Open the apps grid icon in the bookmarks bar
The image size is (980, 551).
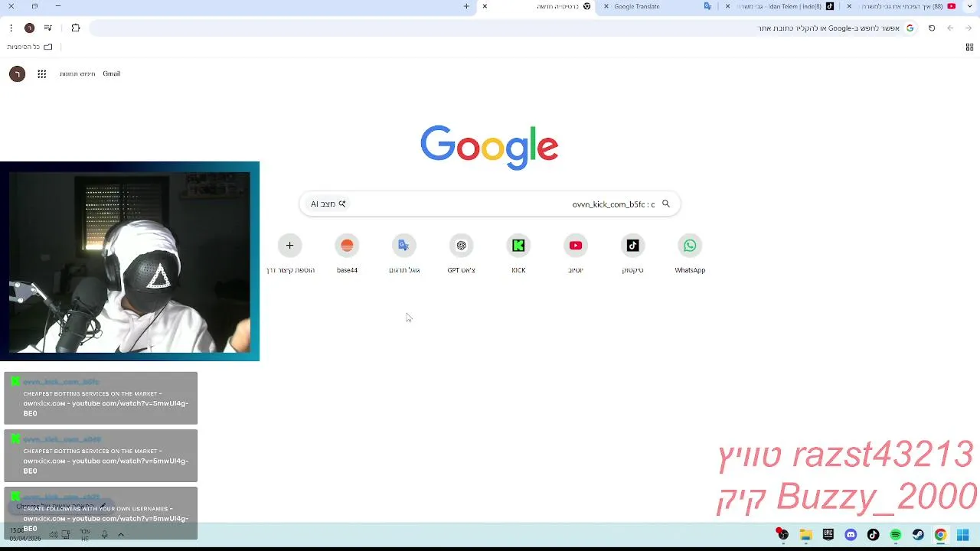pyautogui.click(x=969, y=47)
